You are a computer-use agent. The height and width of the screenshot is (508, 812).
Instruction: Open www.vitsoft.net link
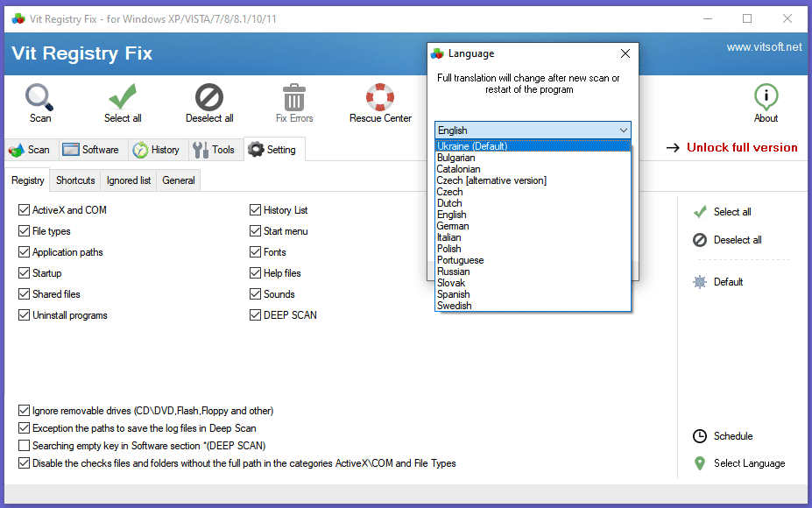pyautogui.click(x=765, y=47)
